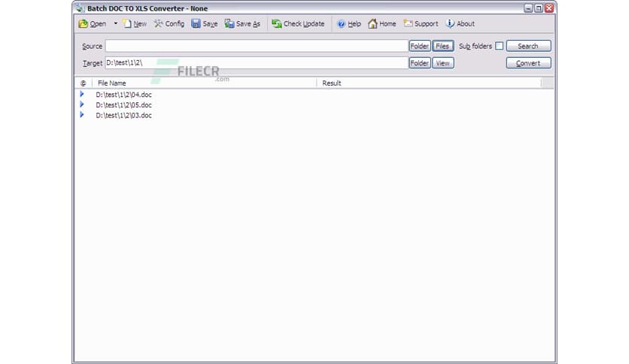629x364 pixels.
Task: Expand the Open dropdown arrow
Action: point(116,23)
